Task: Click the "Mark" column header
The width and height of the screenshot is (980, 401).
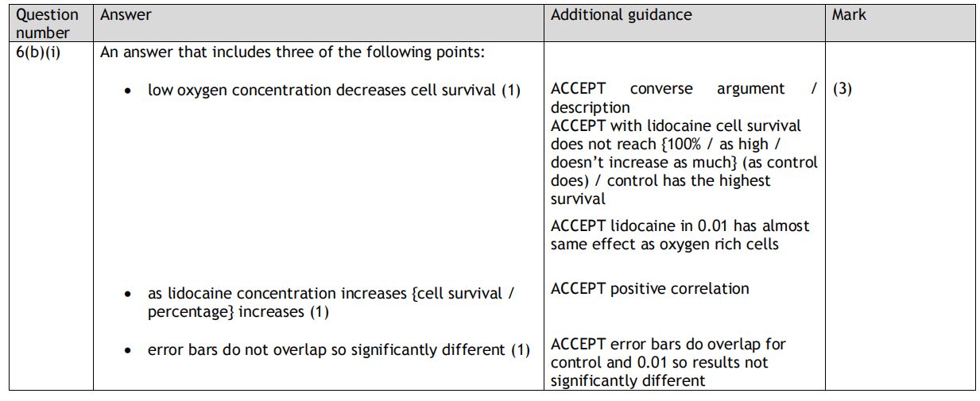Action: pos(849,15)
